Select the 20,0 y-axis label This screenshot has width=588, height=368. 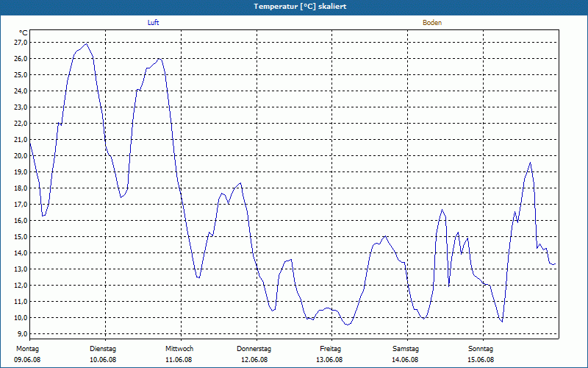21,155
